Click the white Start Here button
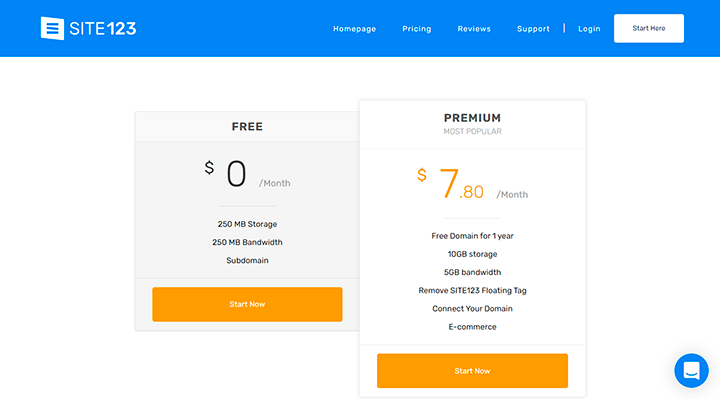Viewport: 720px width, 399px height. [x=649, y=28]
